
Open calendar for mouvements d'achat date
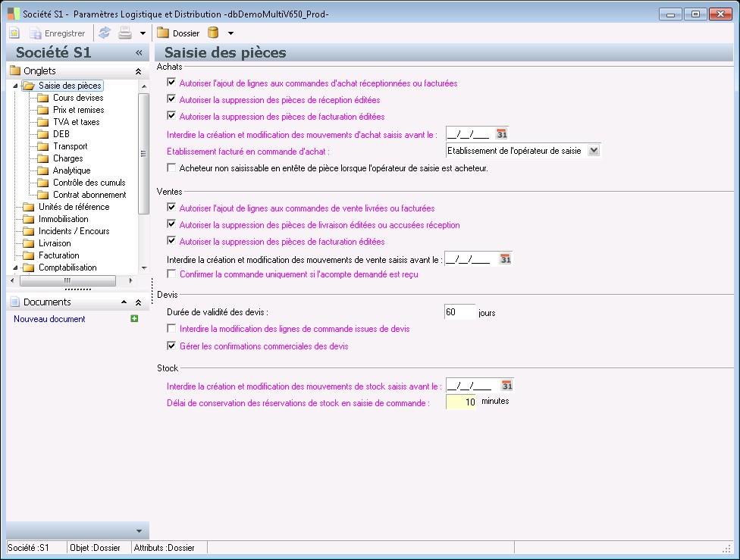502,134
